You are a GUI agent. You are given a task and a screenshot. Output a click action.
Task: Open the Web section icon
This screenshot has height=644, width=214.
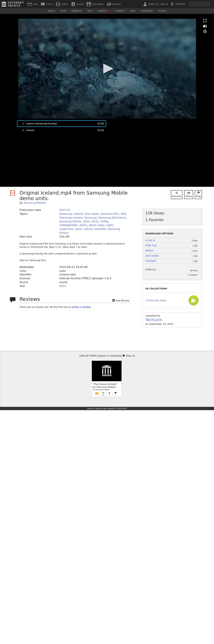tap(29, 4)
